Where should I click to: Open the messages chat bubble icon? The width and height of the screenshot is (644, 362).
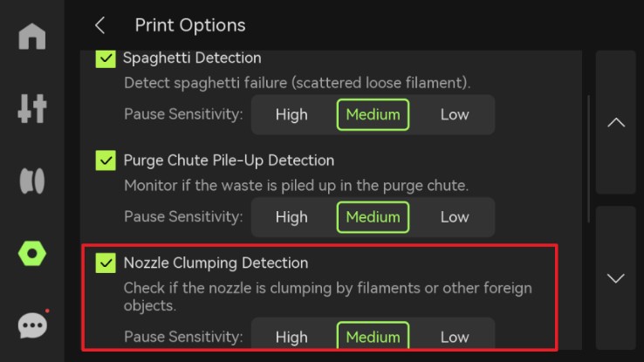click(x=32, y=325)
